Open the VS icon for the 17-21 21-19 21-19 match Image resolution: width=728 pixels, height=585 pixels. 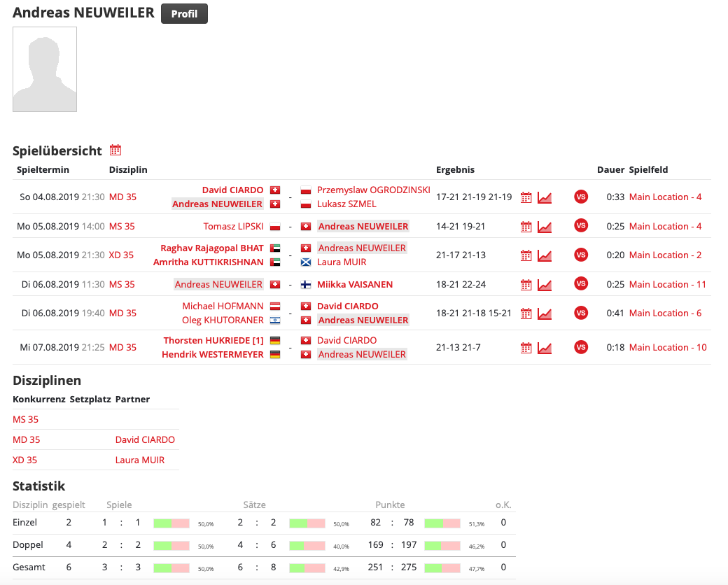point(581,197)
